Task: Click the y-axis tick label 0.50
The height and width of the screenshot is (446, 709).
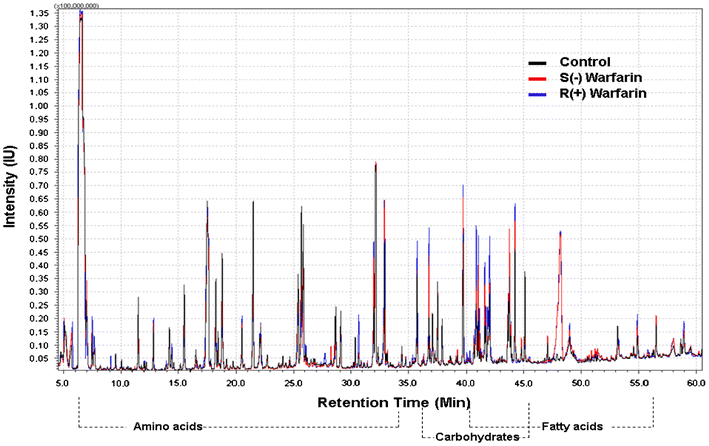Action: (x=39, y=239)
